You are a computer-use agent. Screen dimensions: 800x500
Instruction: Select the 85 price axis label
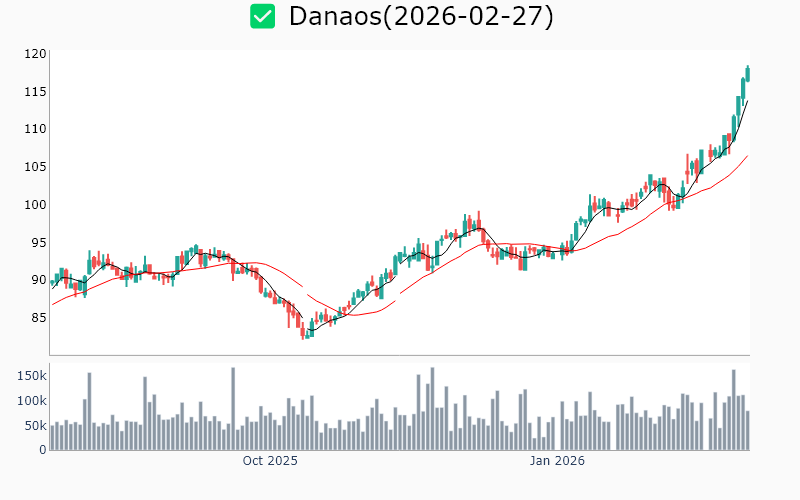pyautogui.click(x=38, y=318)
